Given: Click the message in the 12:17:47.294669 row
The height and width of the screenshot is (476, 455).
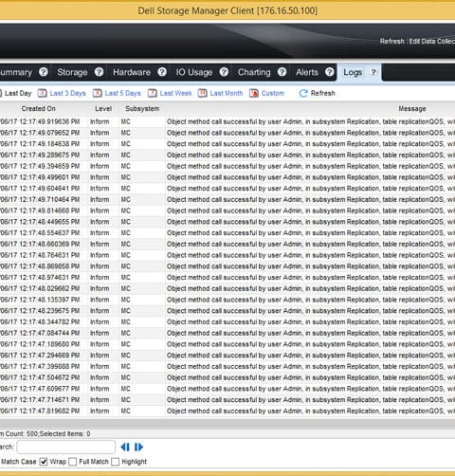Looking at the screenshot, I should click(x=311, y=356).
